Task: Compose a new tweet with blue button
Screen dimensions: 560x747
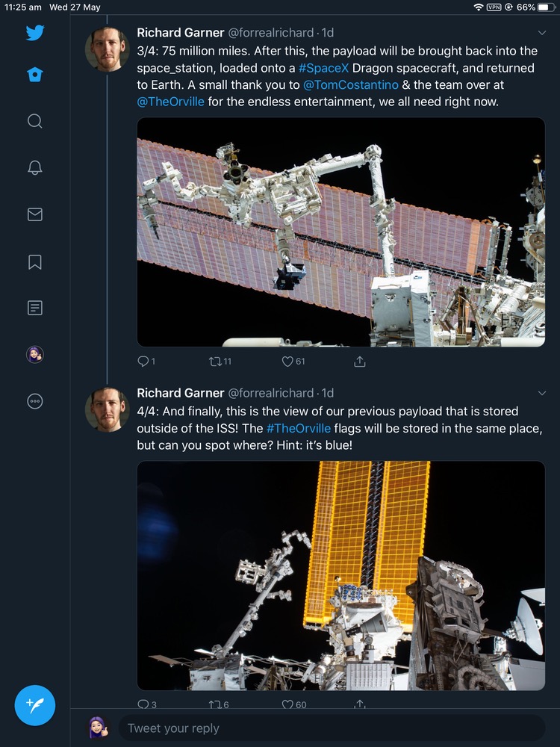Action: coord(35,705)
